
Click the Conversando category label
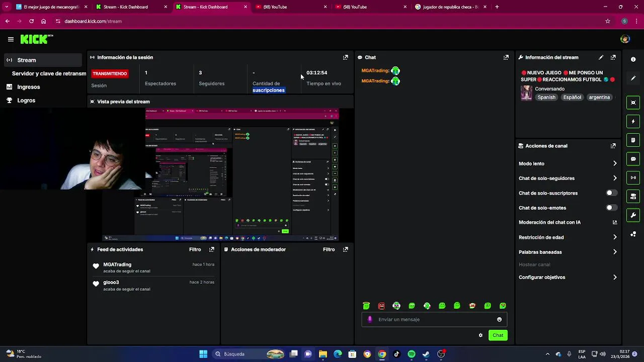click(549, 89)
